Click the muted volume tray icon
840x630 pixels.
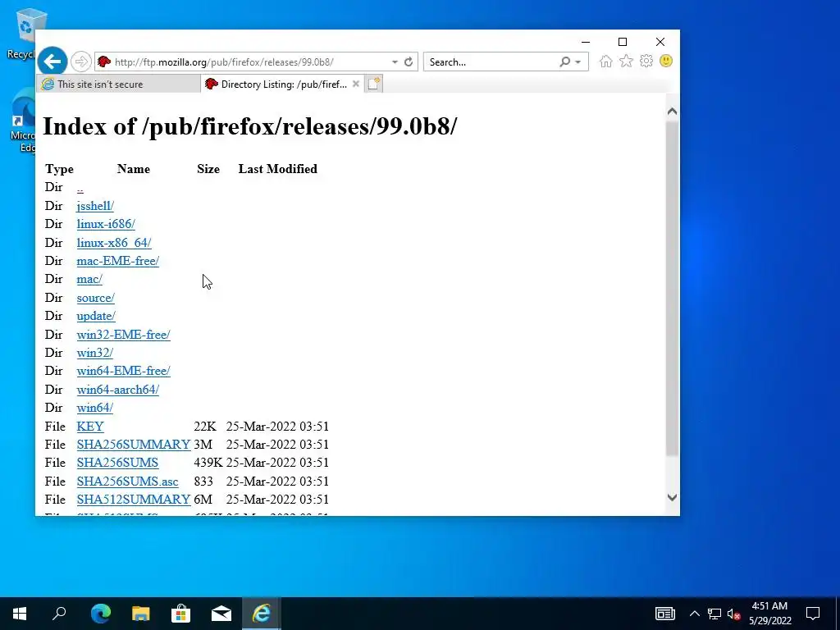(733, 614)
